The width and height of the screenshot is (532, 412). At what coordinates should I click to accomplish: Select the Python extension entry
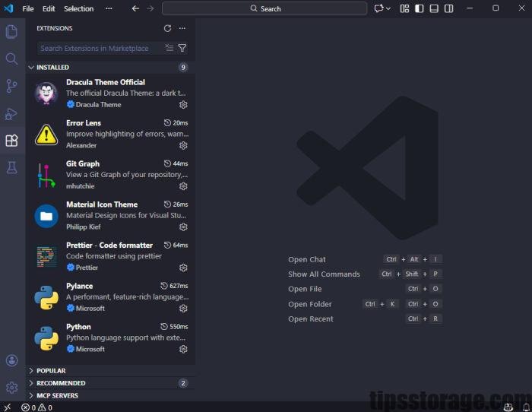pos(110,338)
